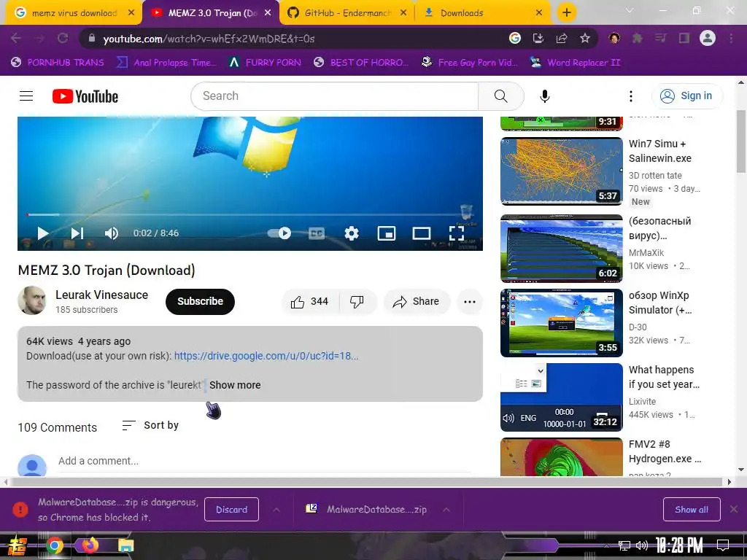Screen dimensions: 747x560
Task: Share the MEMZ video
Action: pos(416,301)
